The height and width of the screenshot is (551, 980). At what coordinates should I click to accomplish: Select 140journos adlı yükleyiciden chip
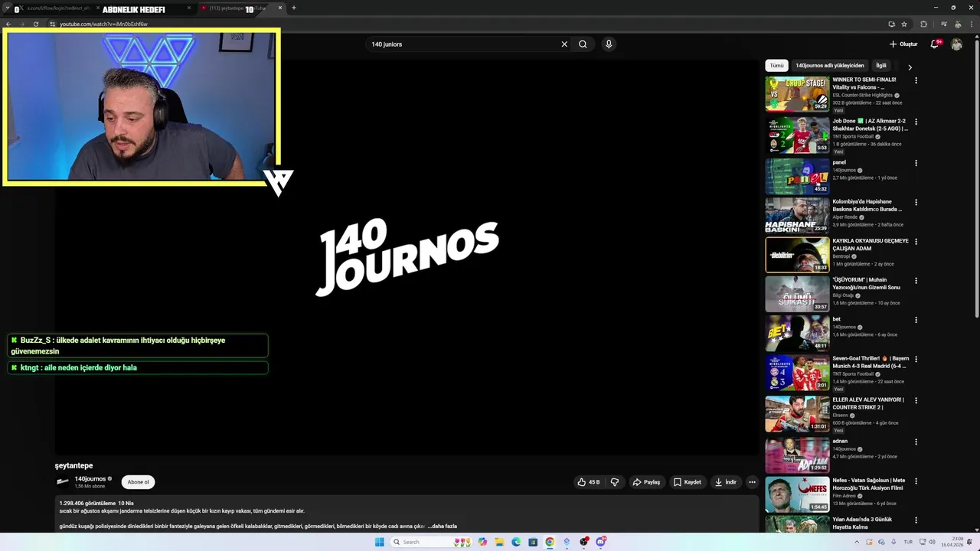830,66
